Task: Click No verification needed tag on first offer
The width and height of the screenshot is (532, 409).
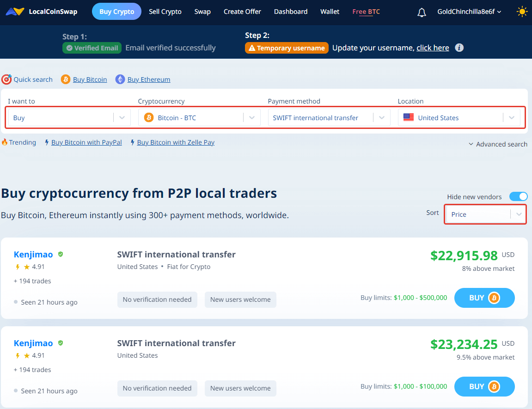Action: (157, 300)
